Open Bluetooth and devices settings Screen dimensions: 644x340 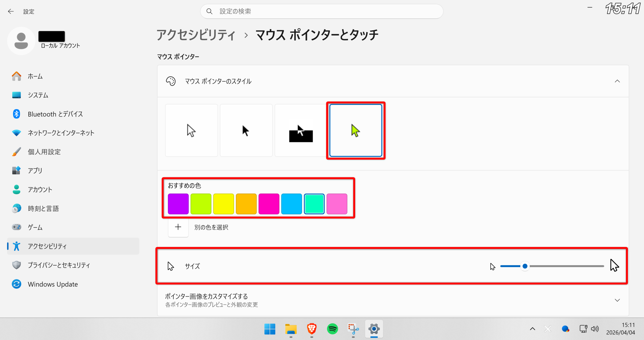coord(55,114)
